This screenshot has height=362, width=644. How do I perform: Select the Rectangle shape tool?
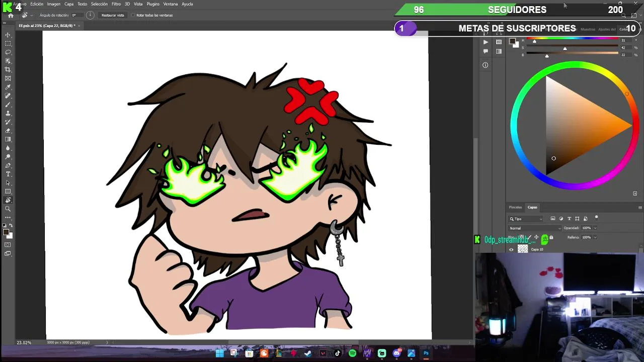pyautogui.click(x=8, y=192)
